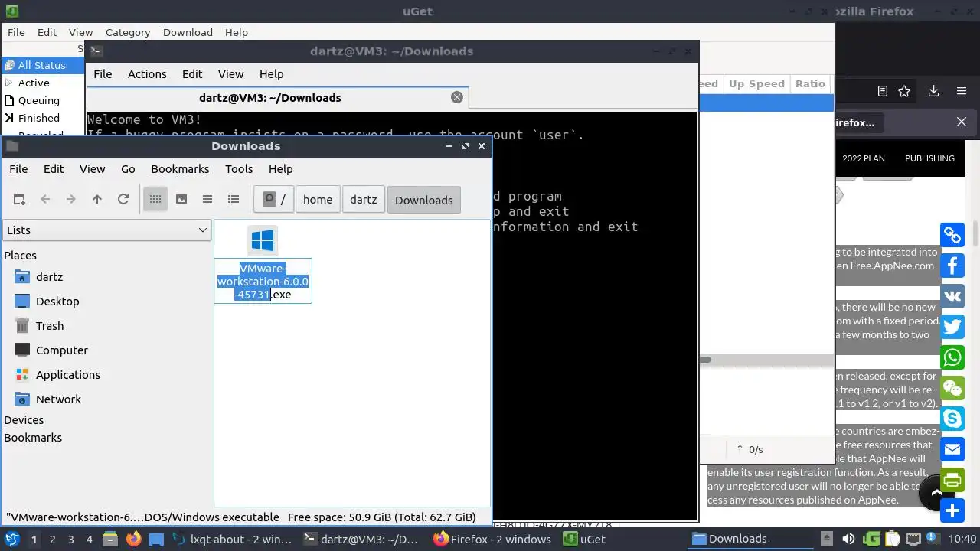The height and width of the screenshot is (551, 980).
Task: Open Actions menu in terminal window
Action: 147,74
